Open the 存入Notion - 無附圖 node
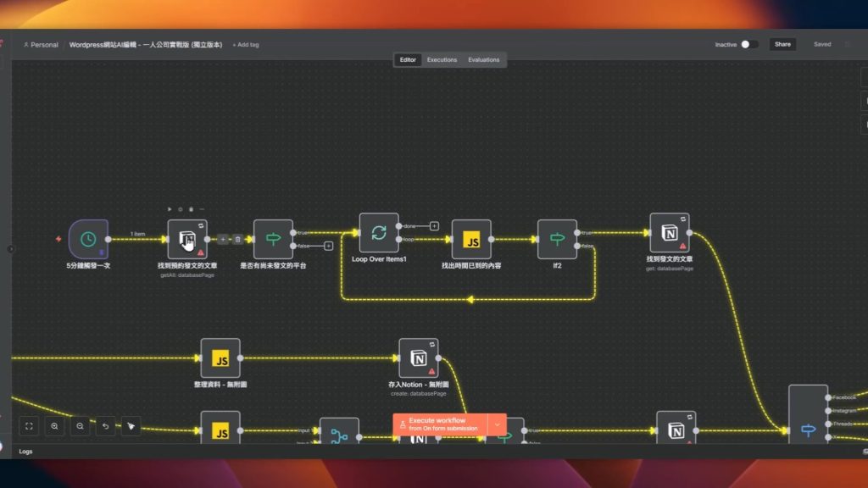868x488 pixels. [x=419, y=358]
